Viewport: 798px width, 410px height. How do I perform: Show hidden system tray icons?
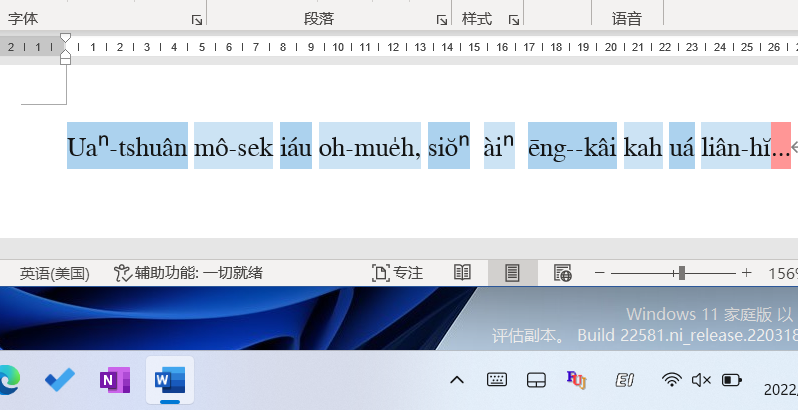(457, 380)
